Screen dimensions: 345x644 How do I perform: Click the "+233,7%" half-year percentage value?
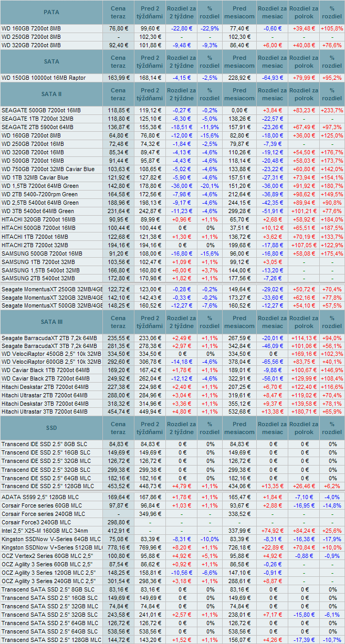(x=332, y=110)
